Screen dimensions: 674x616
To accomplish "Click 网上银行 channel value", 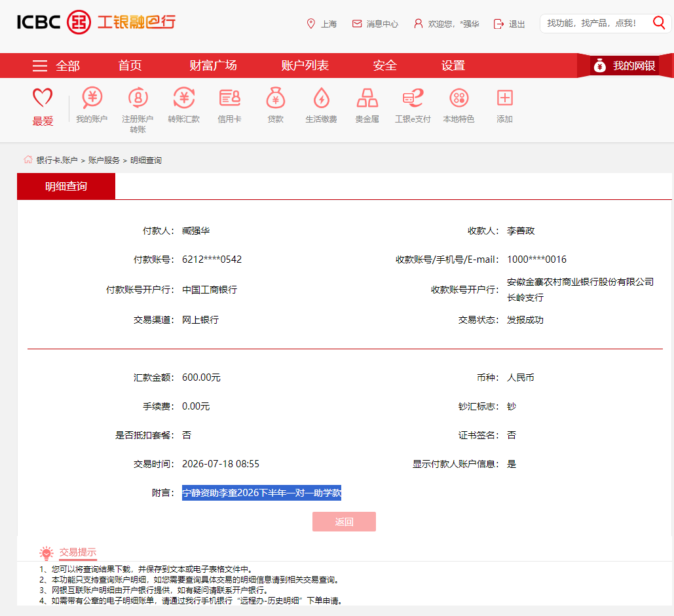I will (200, 320).
